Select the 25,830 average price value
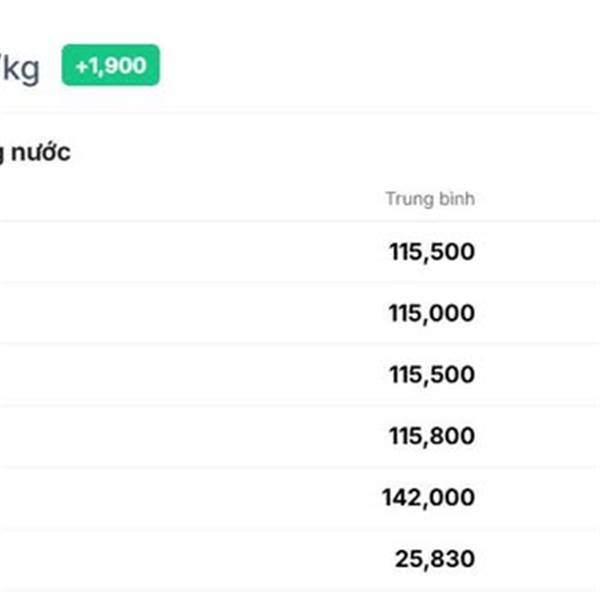The width and height of the screenshot is (600, 600). point(435,559)
